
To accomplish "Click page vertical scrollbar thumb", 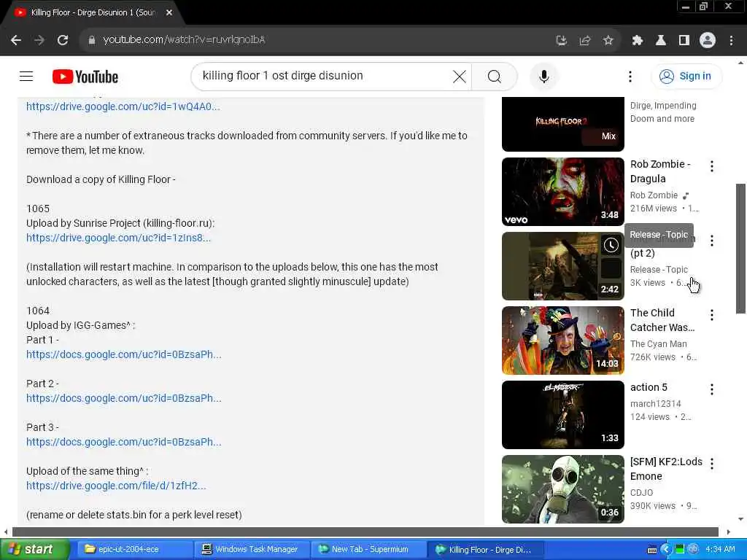I will (740, 248).
